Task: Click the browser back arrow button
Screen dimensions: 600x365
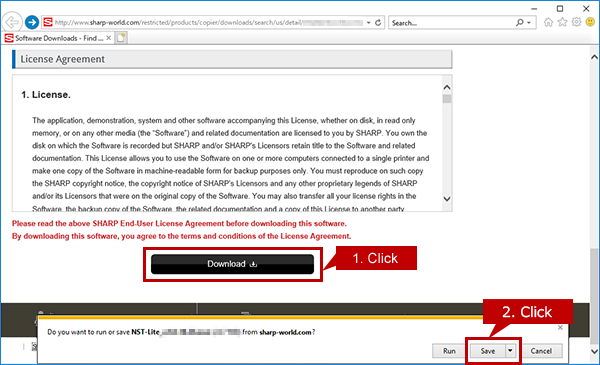Action: (x=12, y=22)
